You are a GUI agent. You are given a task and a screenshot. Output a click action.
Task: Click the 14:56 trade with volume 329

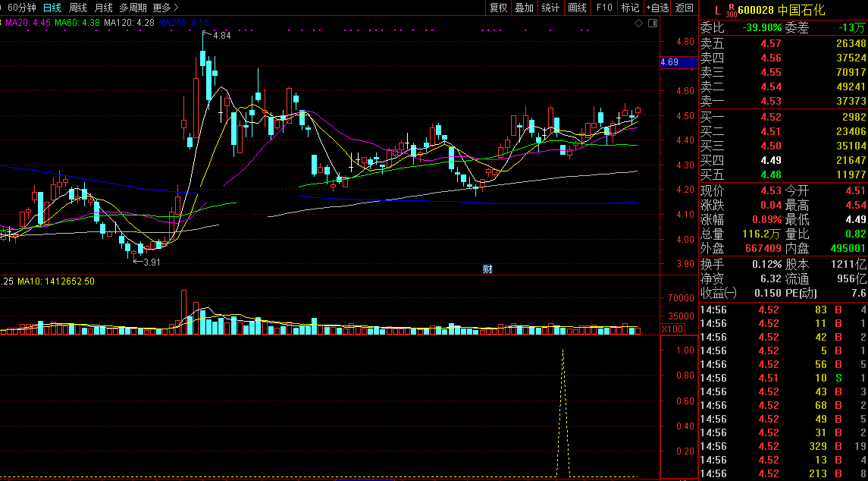click(783, 446)
